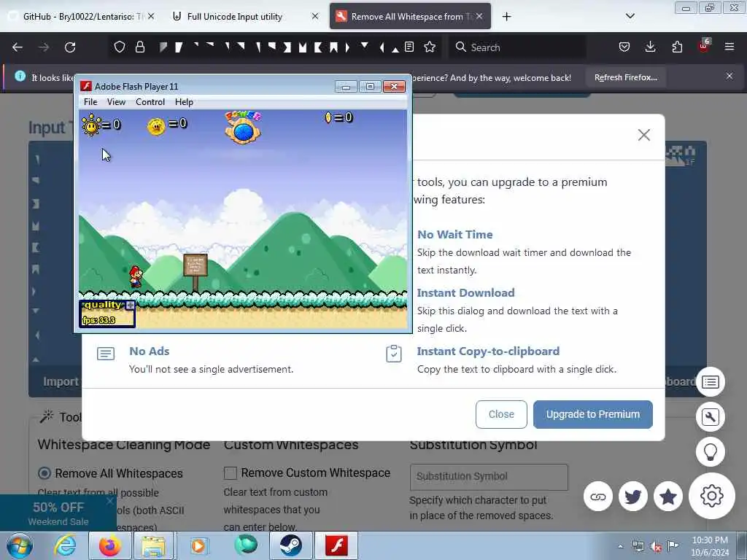Show hidden tray icons arrow
Viewport: 747px width, 560px height.
point(620,547)
